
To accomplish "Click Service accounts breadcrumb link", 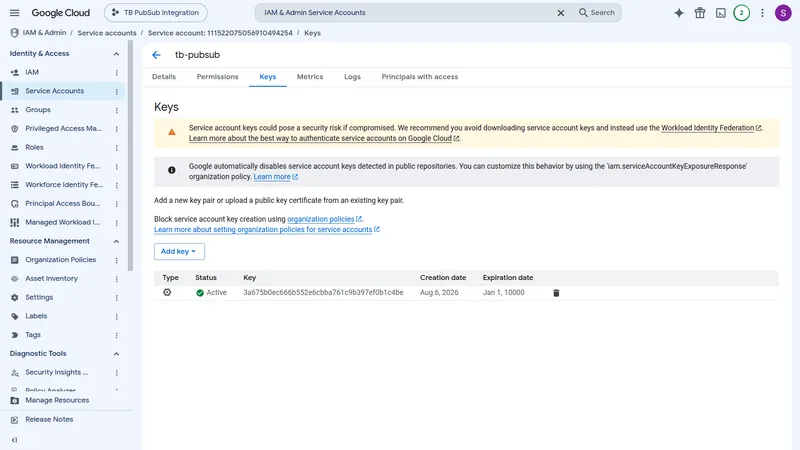I will pos(107,33).
